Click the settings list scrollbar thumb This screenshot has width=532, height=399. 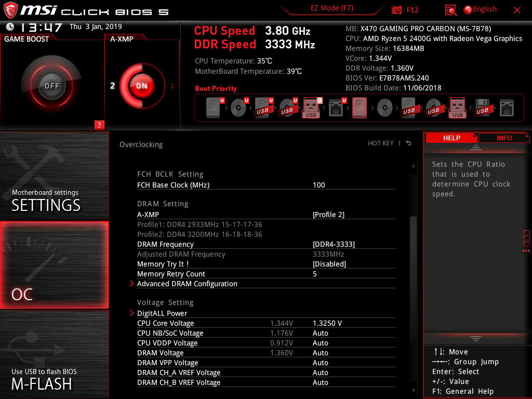(413, 278)
